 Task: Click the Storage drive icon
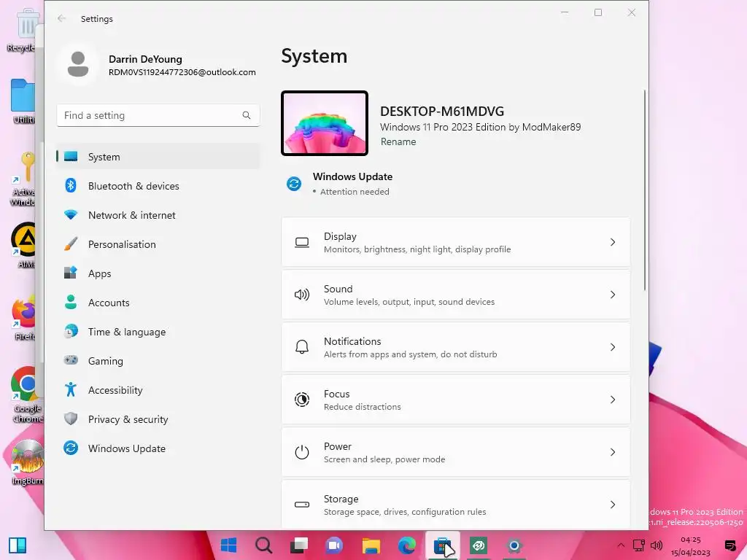click(301, 505)
